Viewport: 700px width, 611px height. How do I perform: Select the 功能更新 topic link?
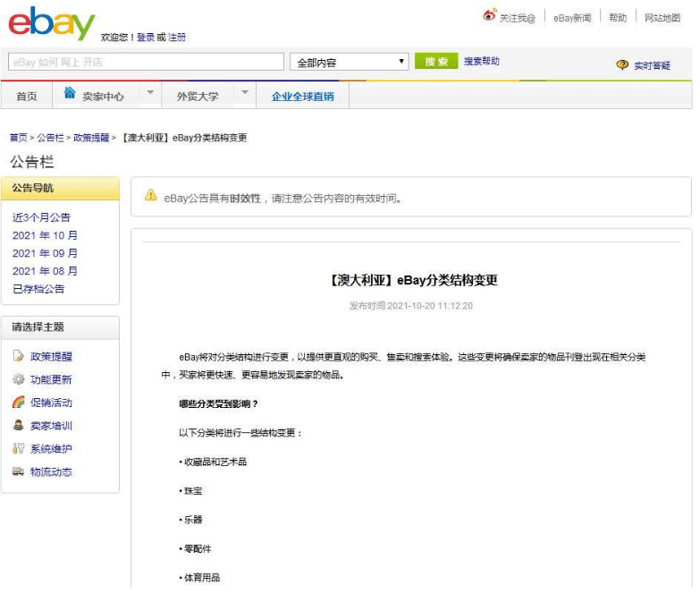click(x=51, y=379)
